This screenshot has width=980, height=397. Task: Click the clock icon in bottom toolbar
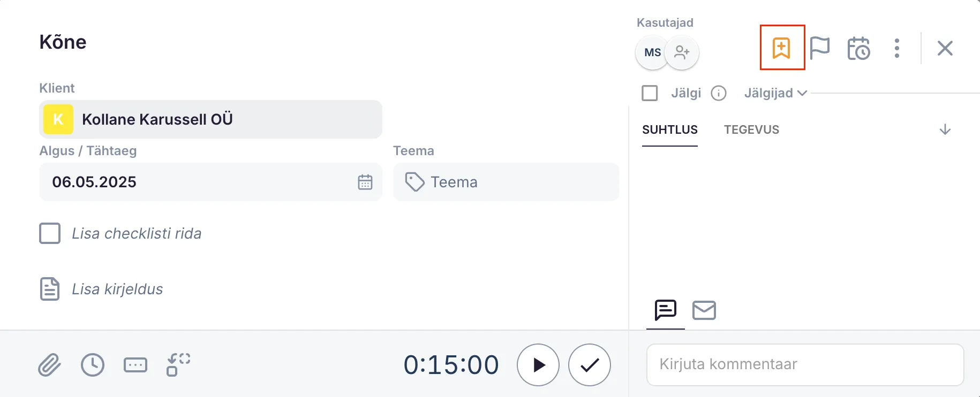[93, 365]
